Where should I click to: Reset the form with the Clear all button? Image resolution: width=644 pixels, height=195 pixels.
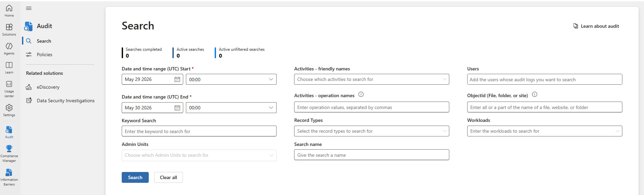(x=168, y=177)
